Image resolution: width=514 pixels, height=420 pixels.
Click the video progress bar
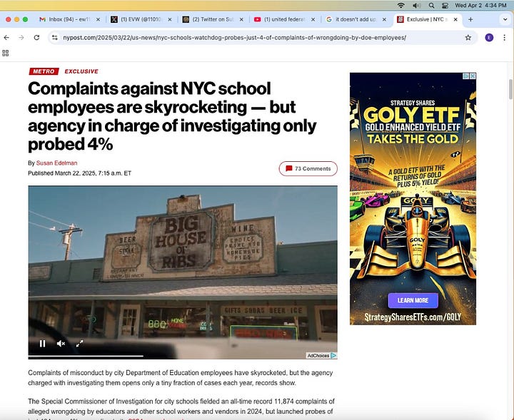click(183, 356)
